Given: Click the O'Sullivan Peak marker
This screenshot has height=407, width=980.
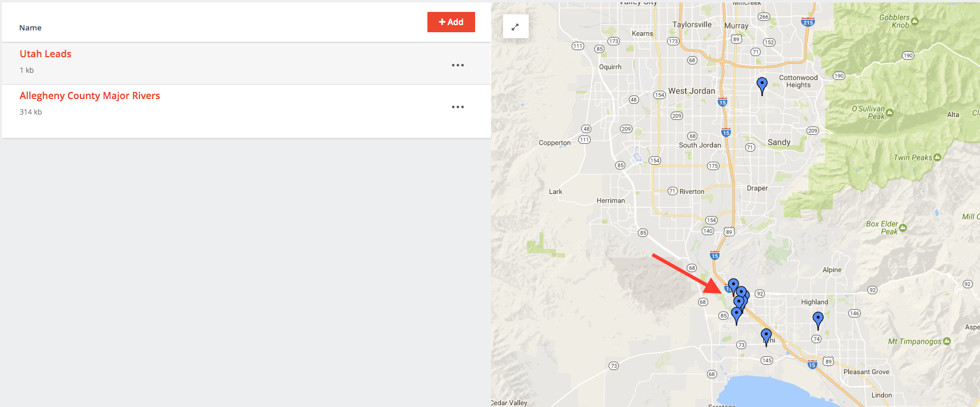Looking at the screenshot, I should [x=890, y=112].
